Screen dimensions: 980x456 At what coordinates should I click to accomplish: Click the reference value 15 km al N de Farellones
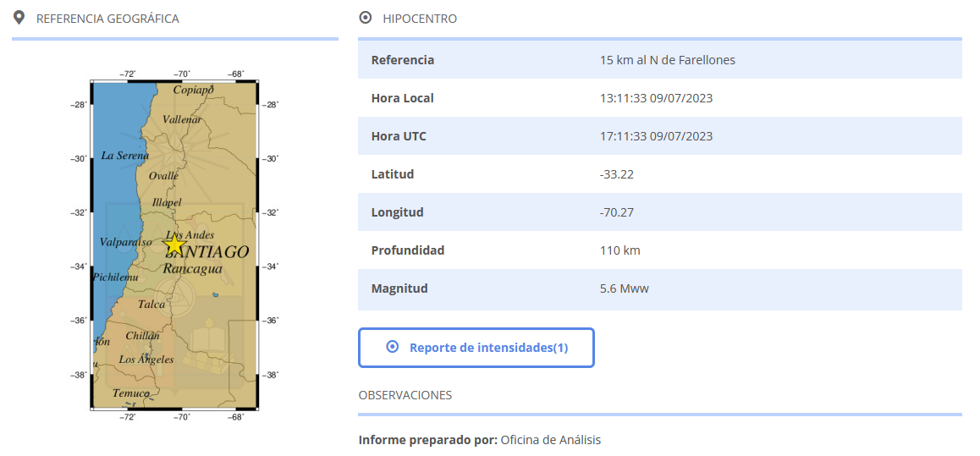pyautogui.click(x=667, y=60)
